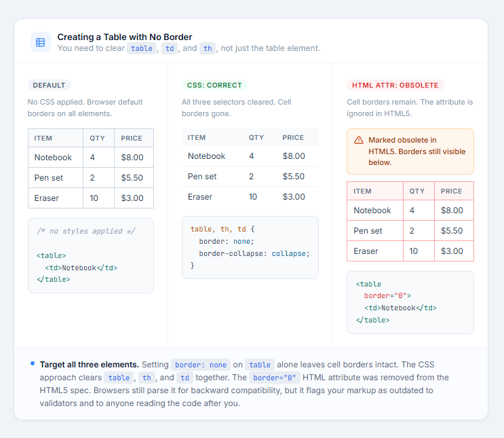Click the Eraser cell in red-bordered table
The height and width of the screenshot is (438, 504).
pyautogui.click(x=375, y=251)
